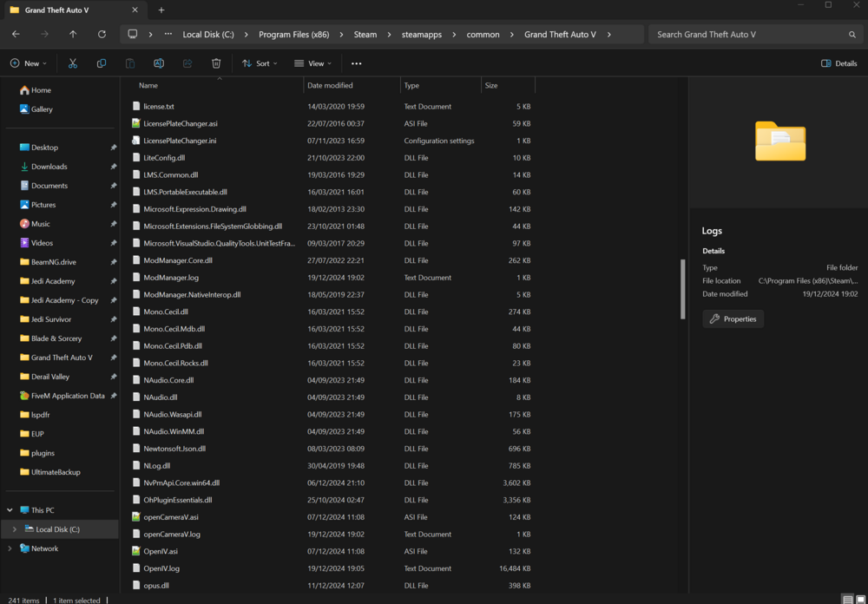Share the selected file
This screenshot has height=604, width=868.
tap(187, 62)
